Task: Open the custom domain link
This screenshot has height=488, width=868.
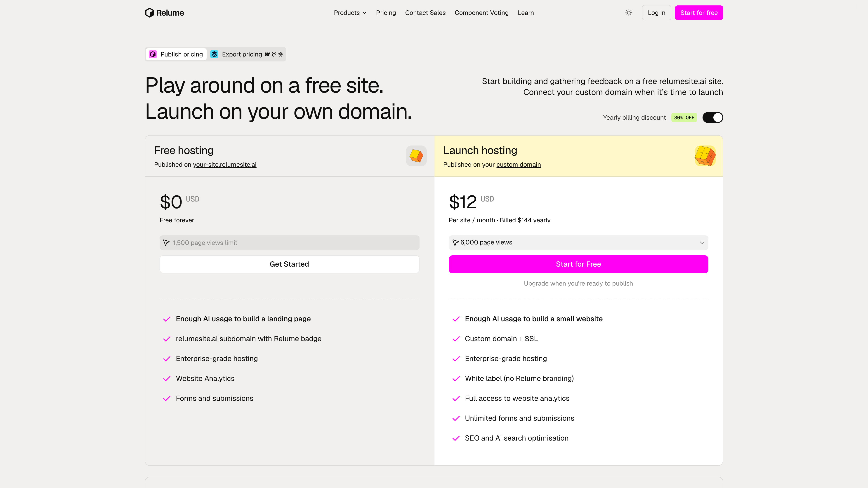Action: (x=519, y=165)
